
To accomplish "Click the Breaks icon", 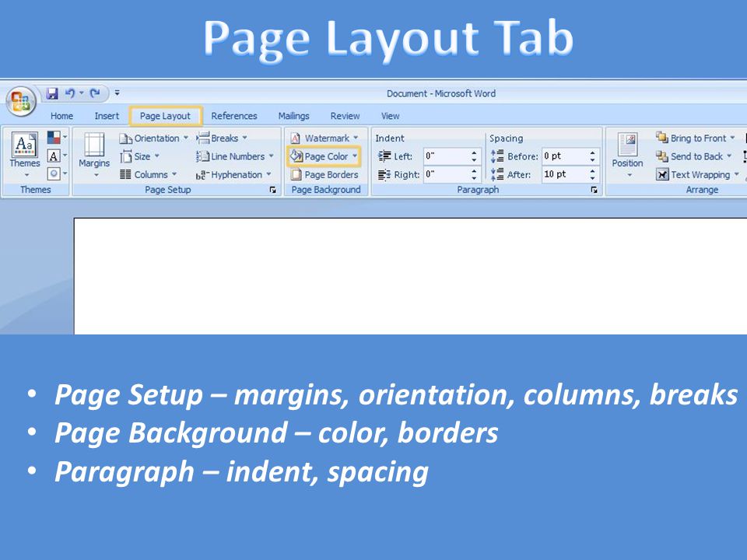I will (x=203, y=138).
